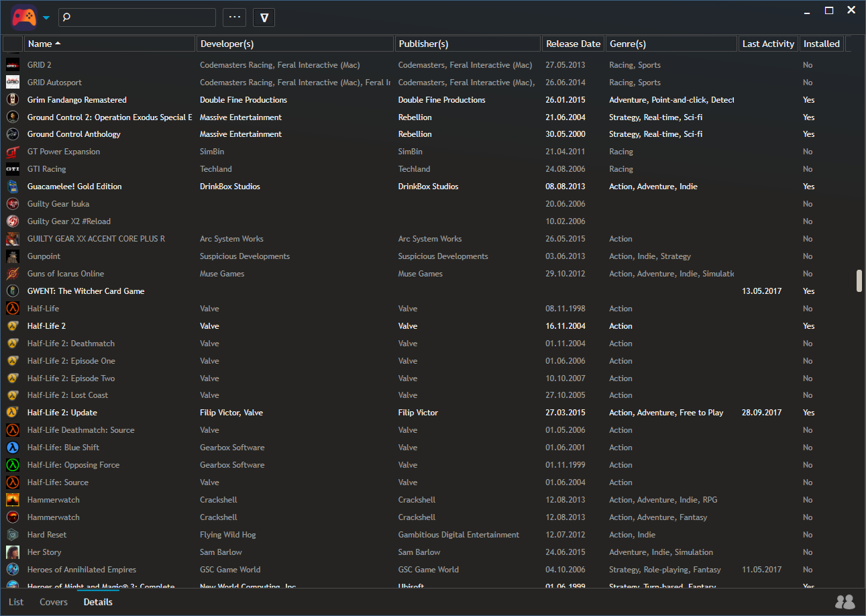866x616 pixels.
Task: Expand the dropdown arrow beside the logo
Action: [46, 18]
